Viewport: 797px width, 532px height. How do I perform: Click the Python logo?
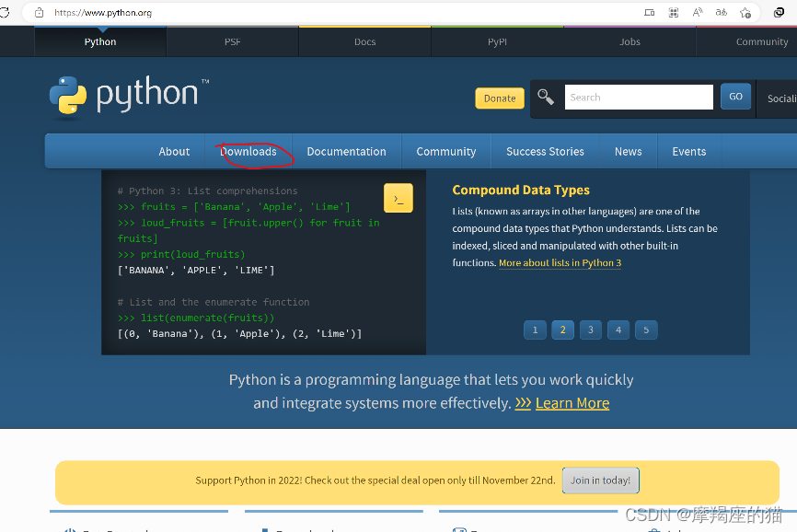pos(129,96)
